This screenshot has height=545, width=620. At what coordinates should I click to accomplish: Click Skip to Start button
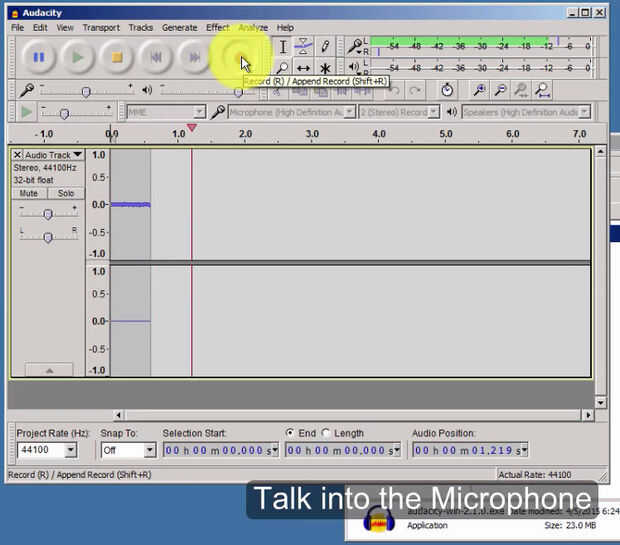pyautogui.click(x=156, y=58)
